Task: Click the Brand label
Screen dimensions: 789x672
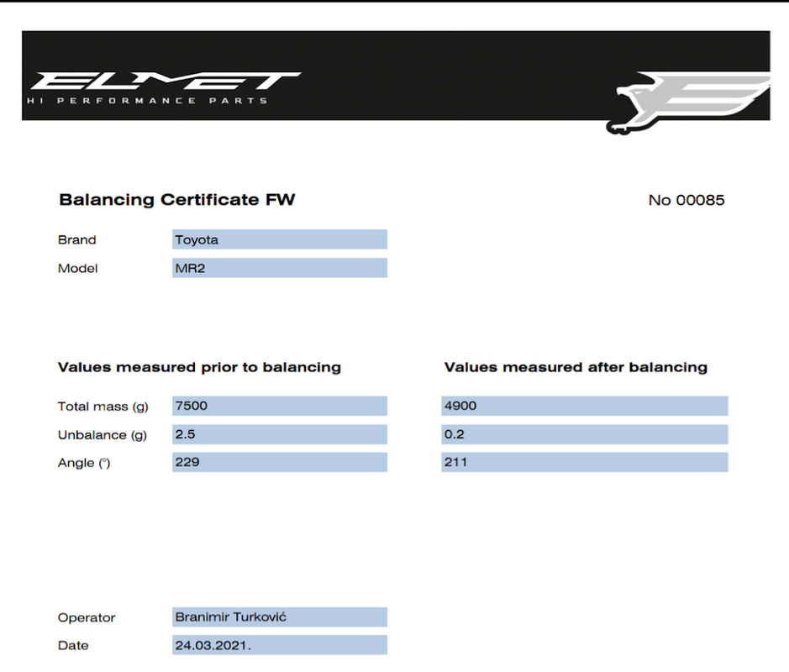Action: [x=77, y=240]
